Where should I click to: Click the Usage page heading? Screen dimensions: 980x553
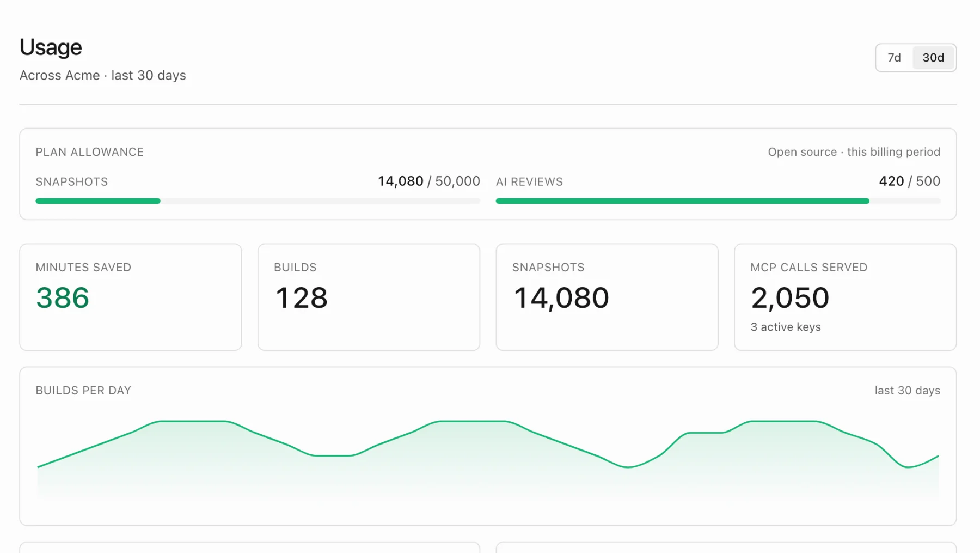click(x=51, y=47)
